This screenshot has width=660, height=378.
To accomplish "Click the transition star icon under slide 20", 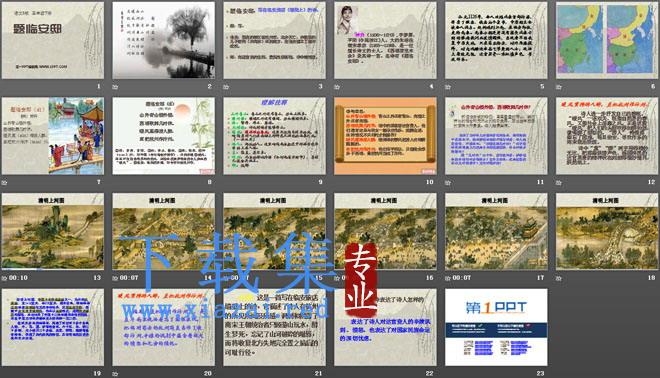I will [x=115, y=374].
